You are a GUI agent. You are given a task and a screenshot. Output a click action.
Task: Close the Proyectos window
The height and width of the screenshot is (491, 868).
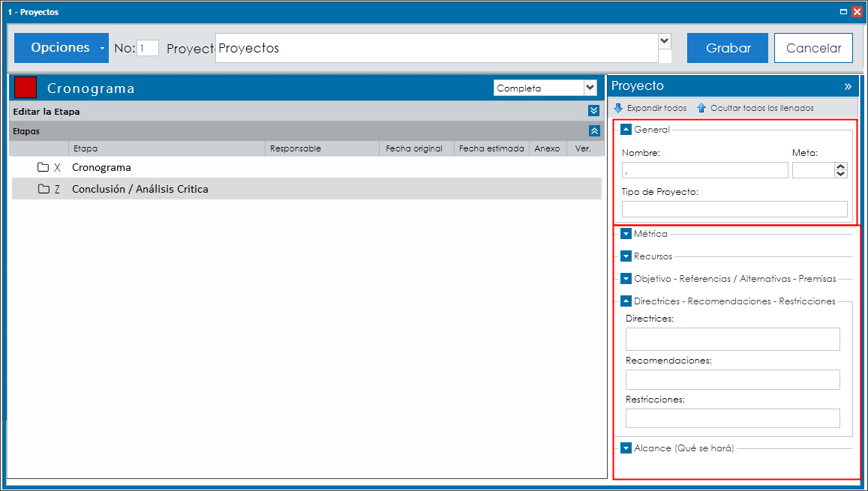click(x=857, y=11)
